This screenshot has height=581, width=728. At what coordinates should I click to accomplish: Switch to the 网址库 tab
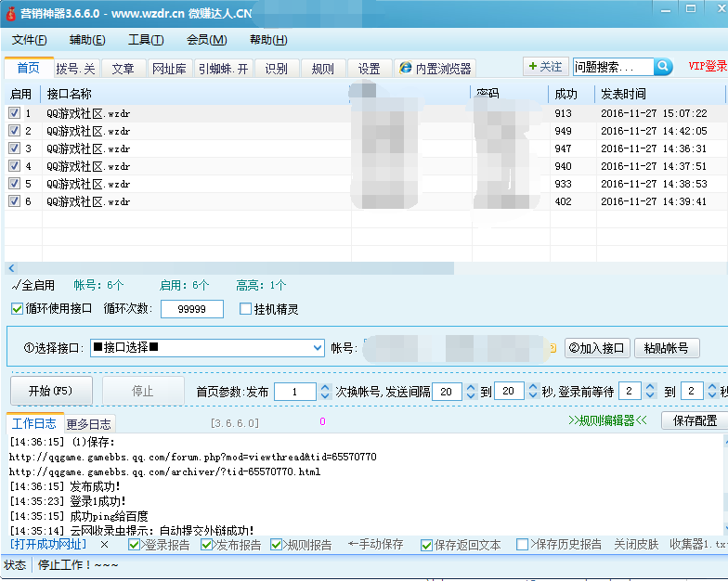(x=169, y=69)
